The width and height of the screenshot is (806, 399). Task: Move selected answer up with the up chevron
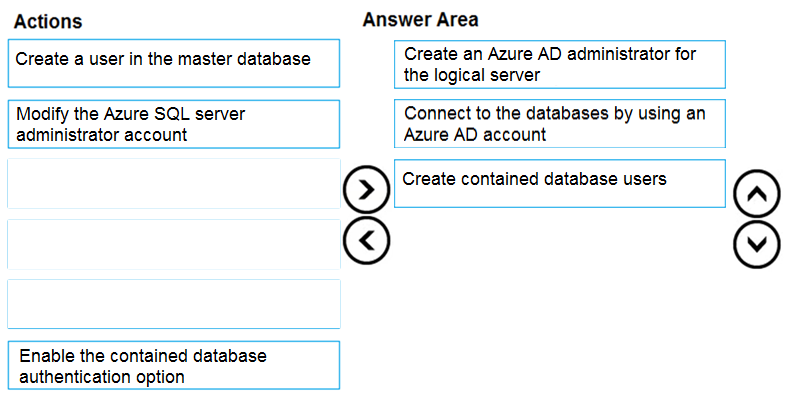(757, 193)
